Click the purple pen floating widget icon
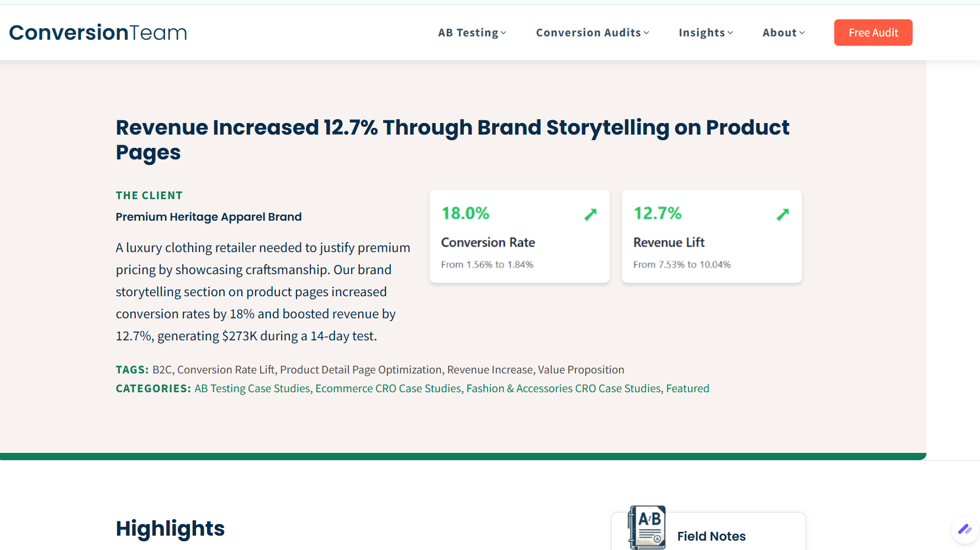980x550 pixels. pos(965,530)
